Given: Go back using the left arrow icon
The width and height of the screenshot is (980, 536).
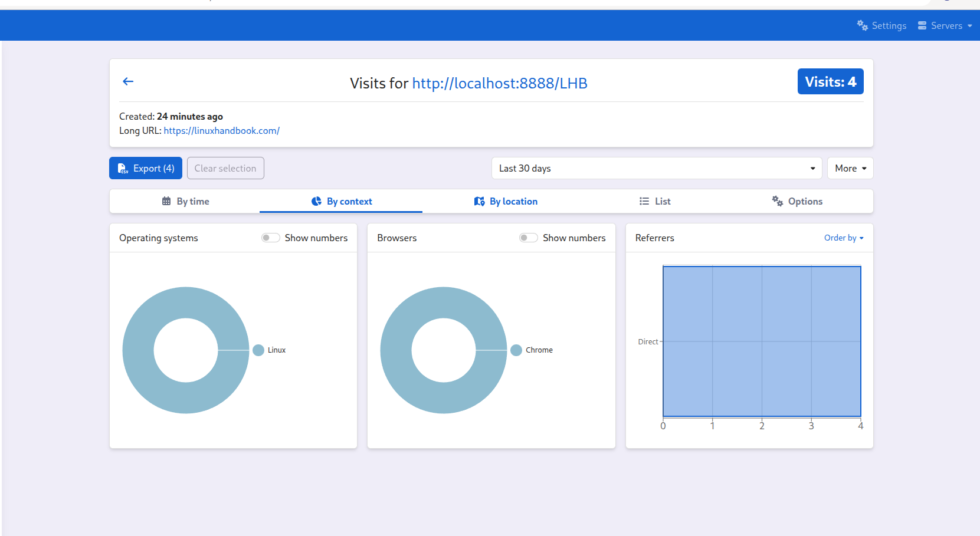Looking at the screenshot, I should pyautogui.click(x=128, y=81).
